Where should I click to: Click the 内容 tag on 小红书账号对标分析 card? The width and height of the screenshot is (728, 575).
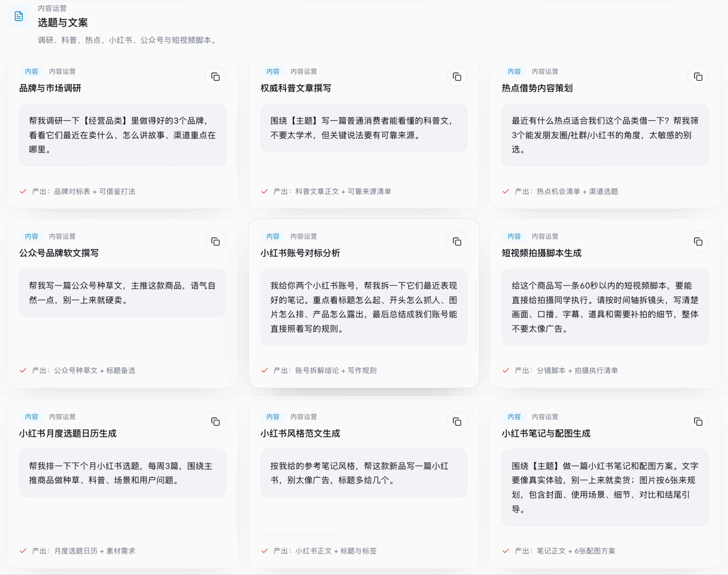point(273,236)
